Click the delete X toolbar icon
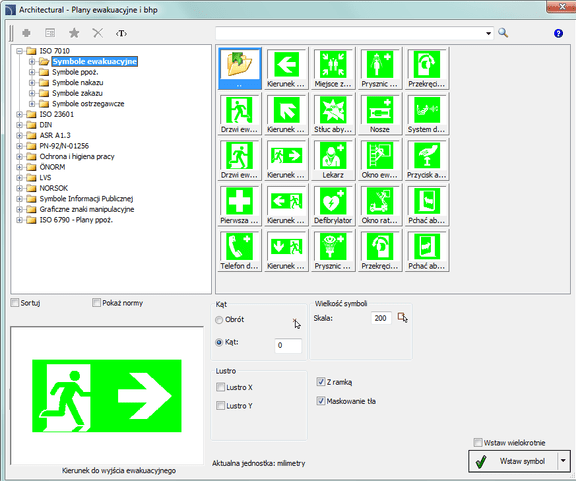This screenshot has width=576, height=481. (x=98, y=33)
